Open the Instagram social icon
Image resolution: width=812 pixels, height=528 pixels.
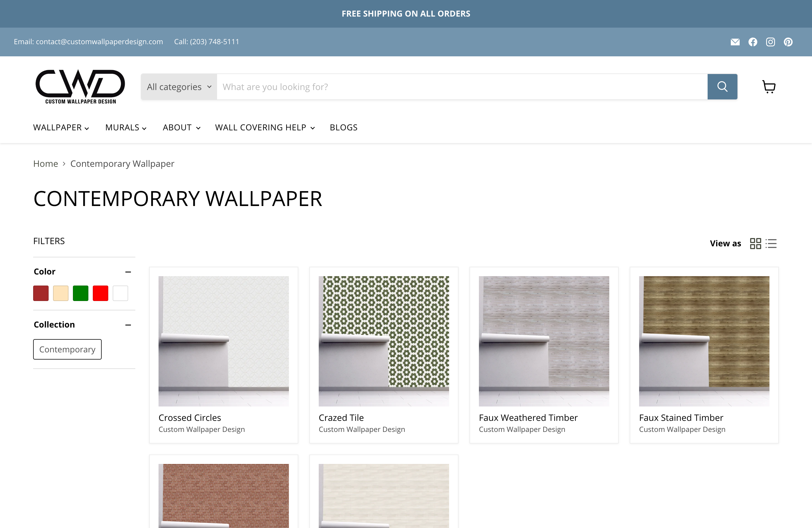coord(770,42)
